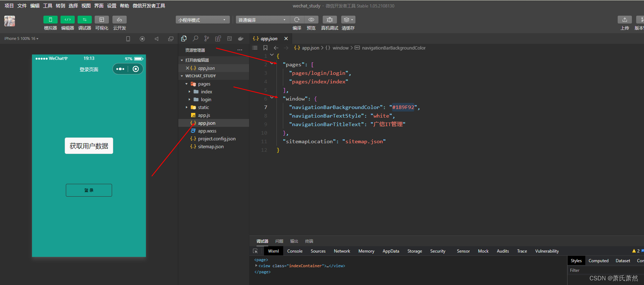
Task: Open the 工具 menu
Action: pos(48,6)
